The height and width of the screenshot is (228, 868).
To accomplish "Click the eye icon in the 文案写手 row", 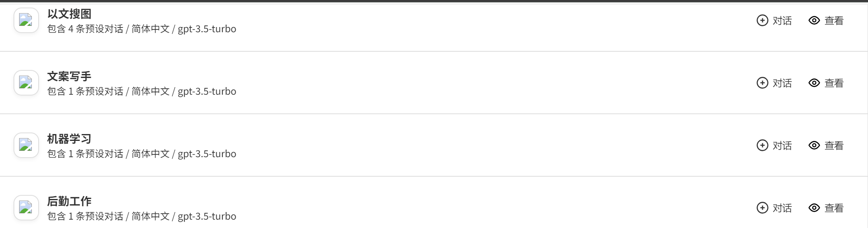I will coord(814,83).
